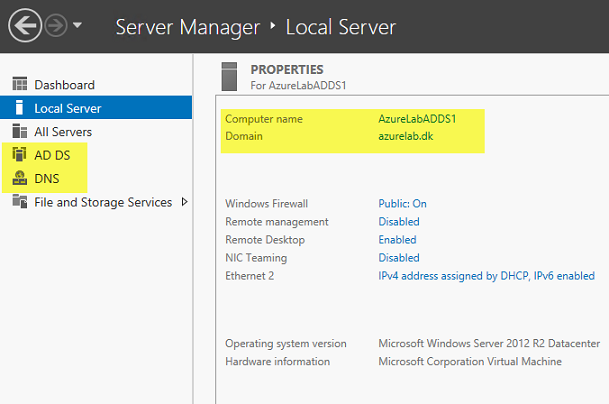The height and width of the screenshot is (404, 609).
Task: Click the 'Computer name' label
Action: 264,119
